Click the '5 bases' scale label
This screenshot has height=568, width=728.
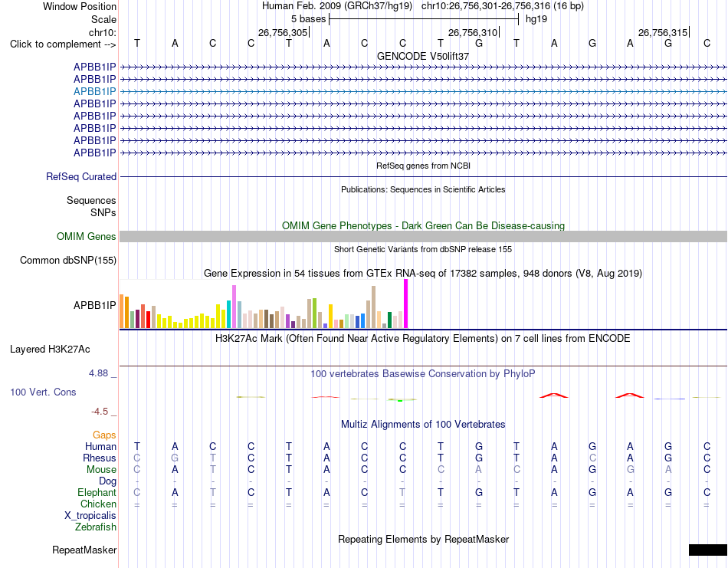point(308,19)
